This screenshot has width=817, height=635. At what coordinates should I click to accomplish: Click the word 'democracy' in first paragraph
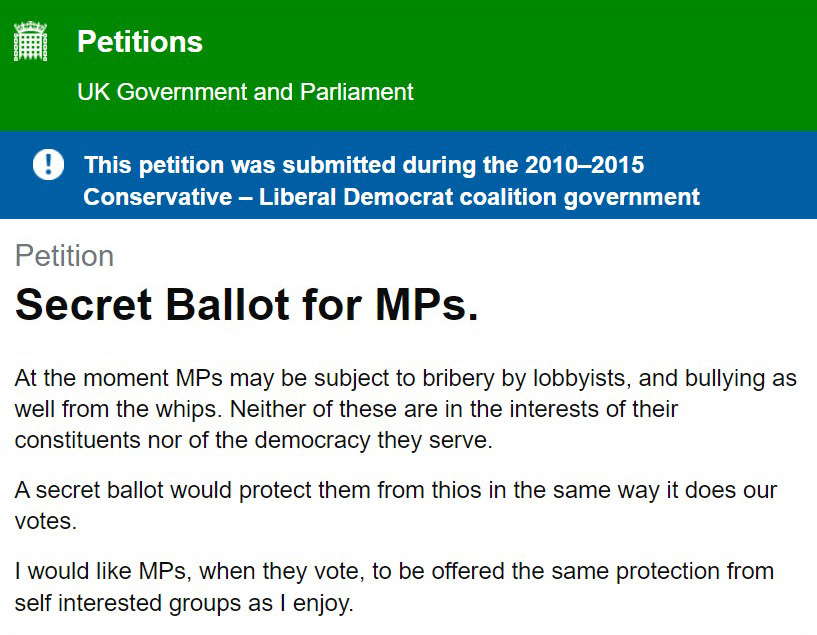pos(313,441)
